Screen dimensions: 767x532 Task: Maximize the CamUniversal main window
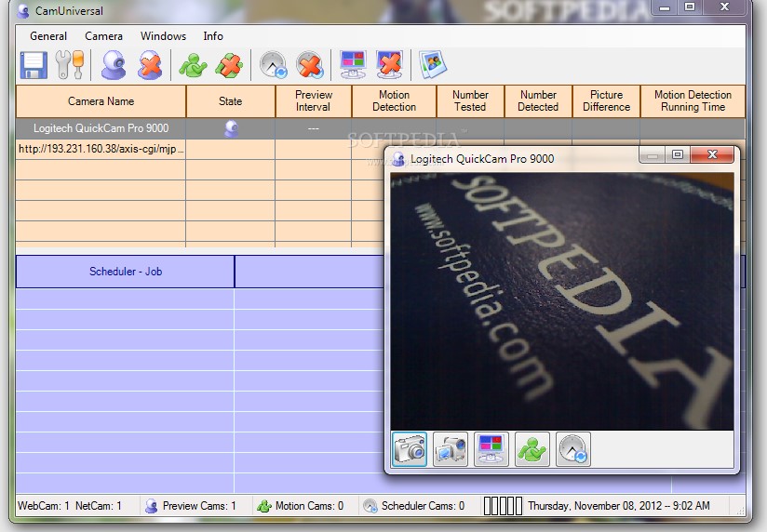689,7
